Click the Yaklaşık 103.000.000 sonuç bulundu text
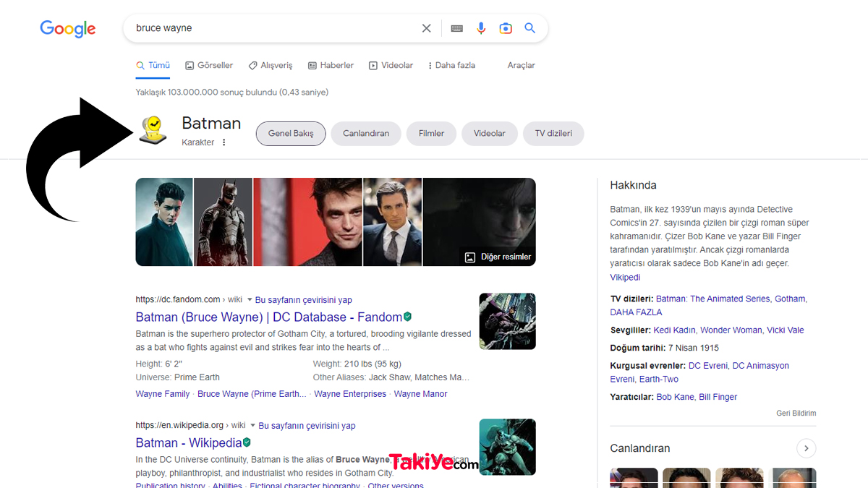Viewport: 868px width, 488px height. click(207, 93)
